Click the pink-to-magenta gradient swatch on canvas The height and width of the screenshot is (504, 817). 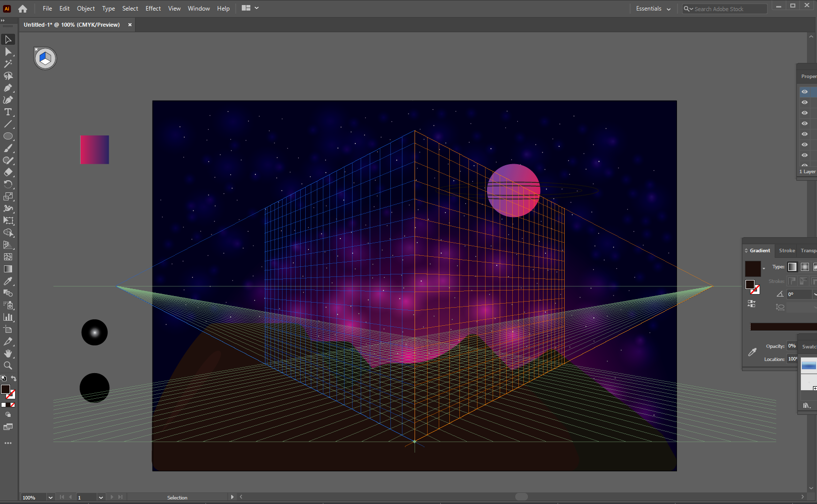tap(94, 150)
